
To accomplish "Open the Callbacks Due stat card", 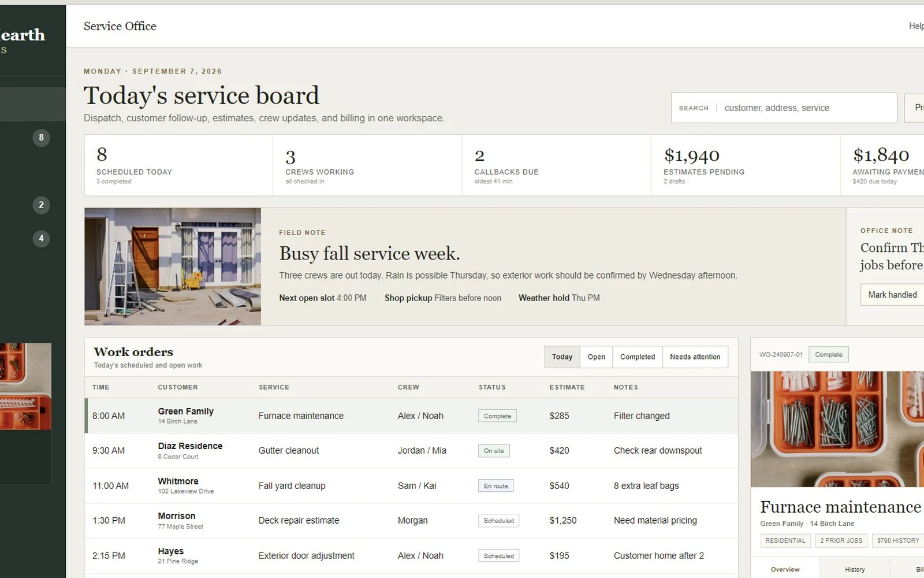I will pos(556,165).
